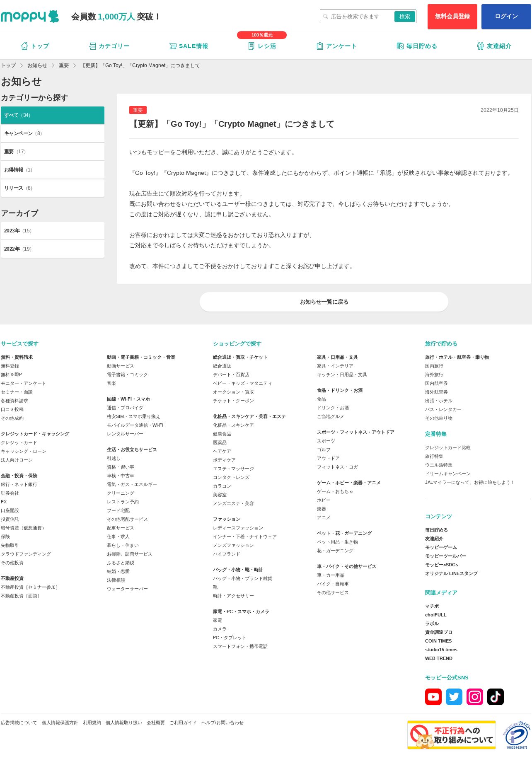
Task: Select キャンペーン (8) category filter
Action: click(x=53, y=133)
